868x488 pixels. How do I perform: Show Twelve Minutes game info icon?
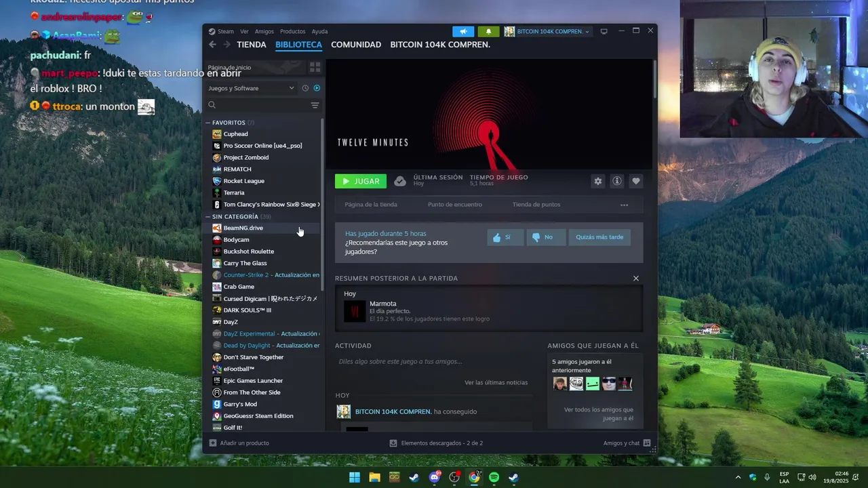616,181
